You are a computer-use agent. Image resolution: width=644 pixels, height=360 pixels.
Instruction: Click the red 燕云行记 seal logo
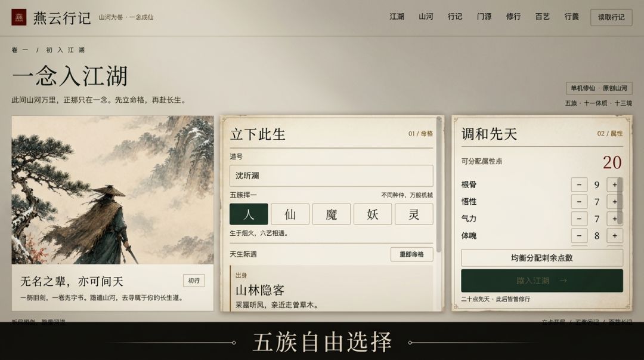[x=19, y=17]
